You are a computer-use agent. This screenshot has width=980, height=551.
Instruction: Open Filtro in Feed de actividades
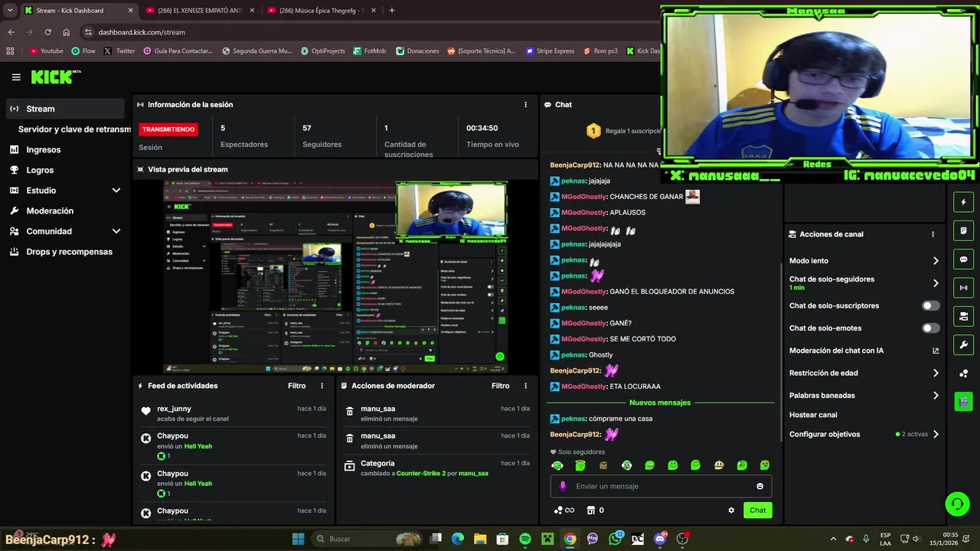(x=296, y=386)
